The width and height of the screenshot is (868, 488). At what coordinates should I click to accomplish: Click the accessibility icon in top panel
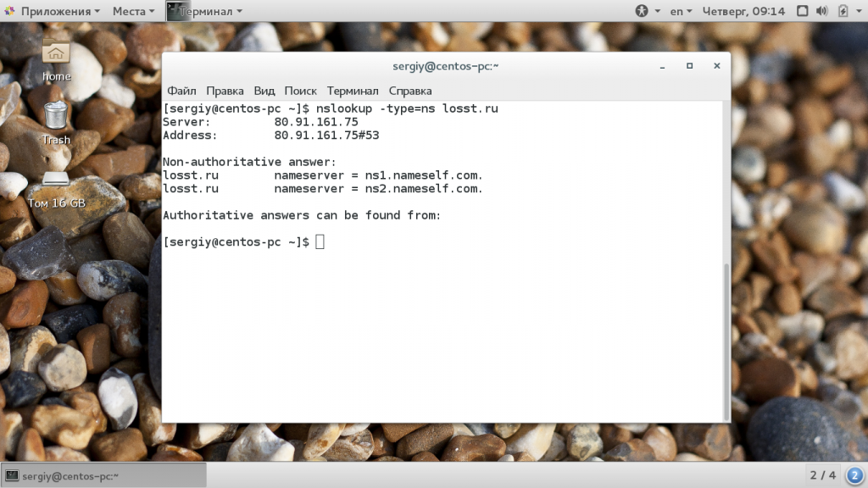tap(642, 11)
